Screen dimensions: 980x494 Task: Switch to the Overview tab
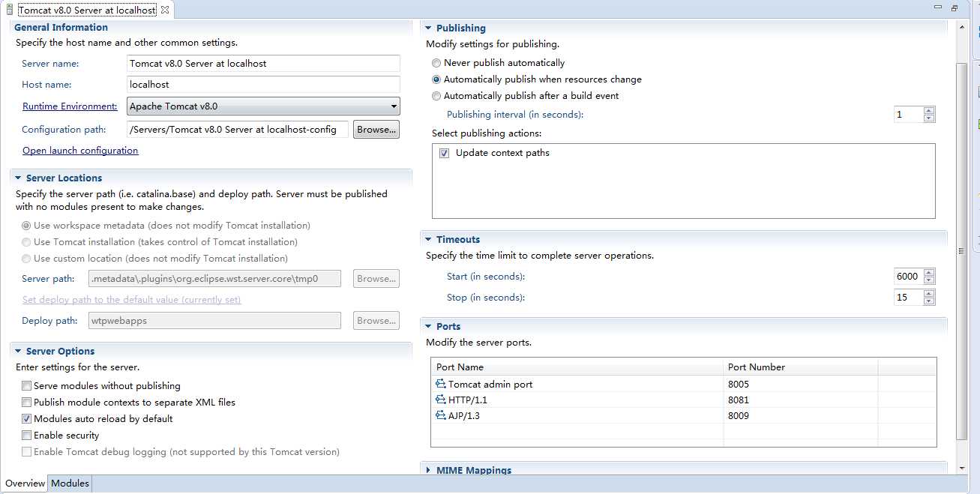(25, 484)
